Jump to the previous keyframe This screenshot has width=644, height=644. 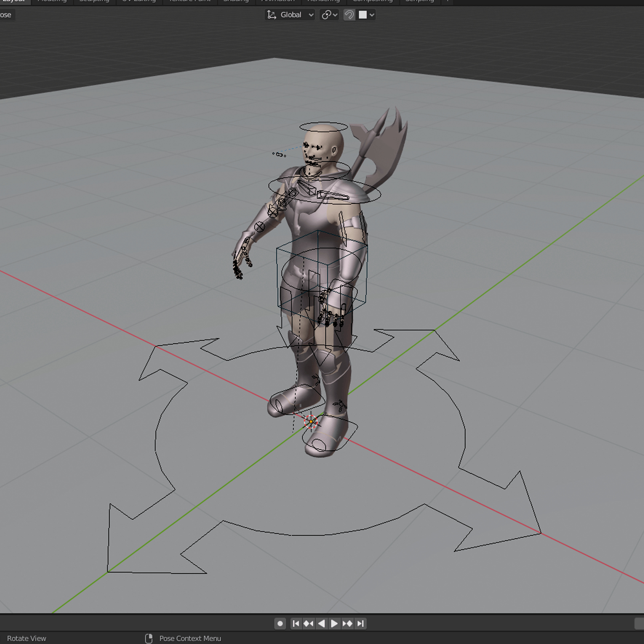click(308, 623)
